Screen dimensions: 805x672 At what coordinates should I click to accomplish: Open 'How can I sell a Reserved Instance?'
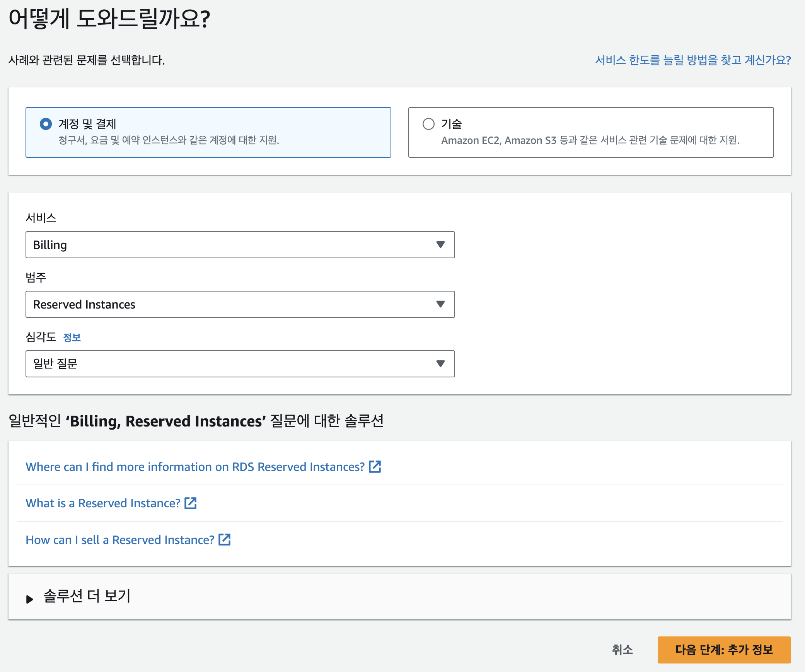(x=120, y=540)
